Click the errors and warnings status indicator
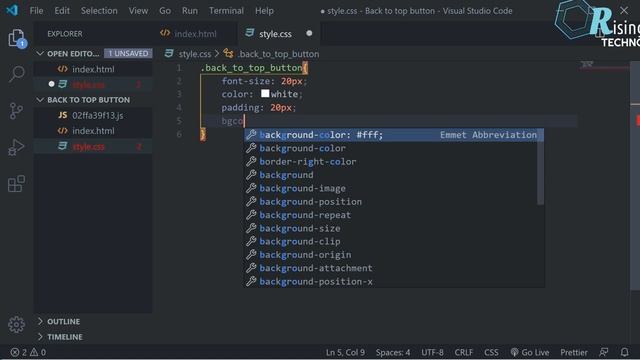The image size is (640, 360). (x=28, y=352)
